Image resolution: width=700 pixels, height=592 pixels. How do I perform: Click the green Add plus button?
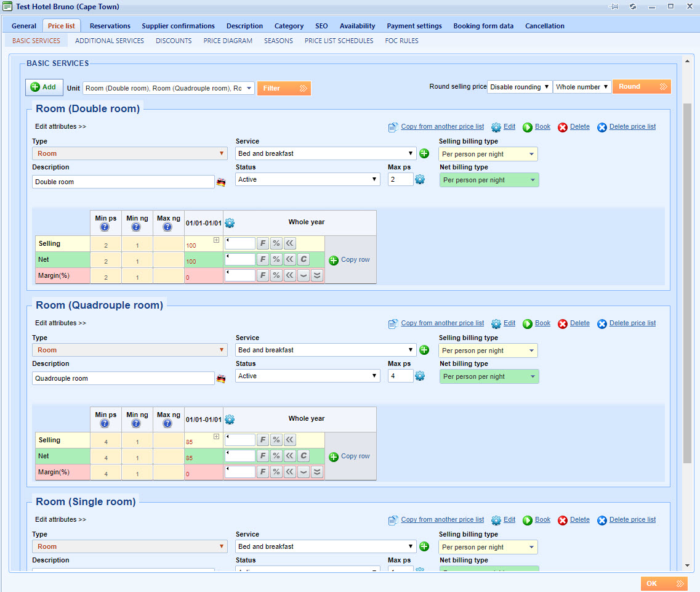43,87
